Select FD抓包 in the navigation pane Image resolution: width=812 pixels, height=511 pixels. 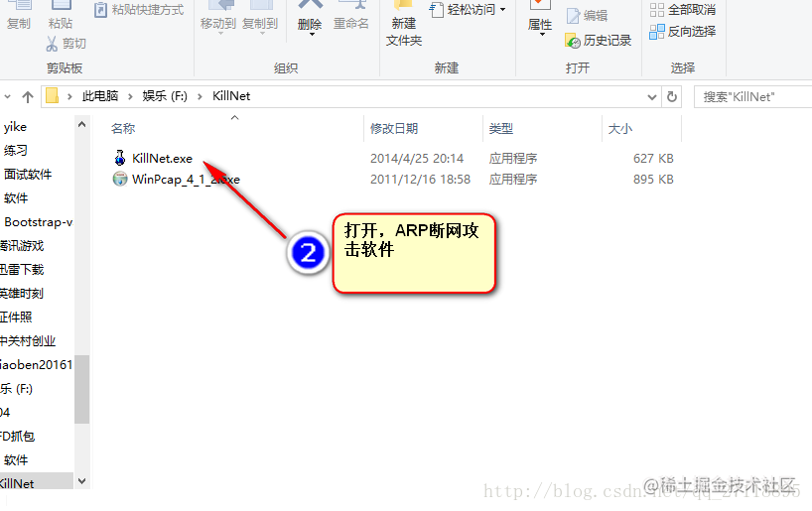click(x=17, y=437)
